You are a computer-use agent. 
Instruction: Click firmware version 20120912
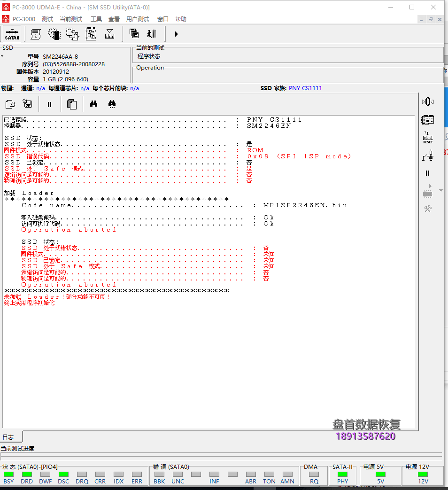click(56, 71)
